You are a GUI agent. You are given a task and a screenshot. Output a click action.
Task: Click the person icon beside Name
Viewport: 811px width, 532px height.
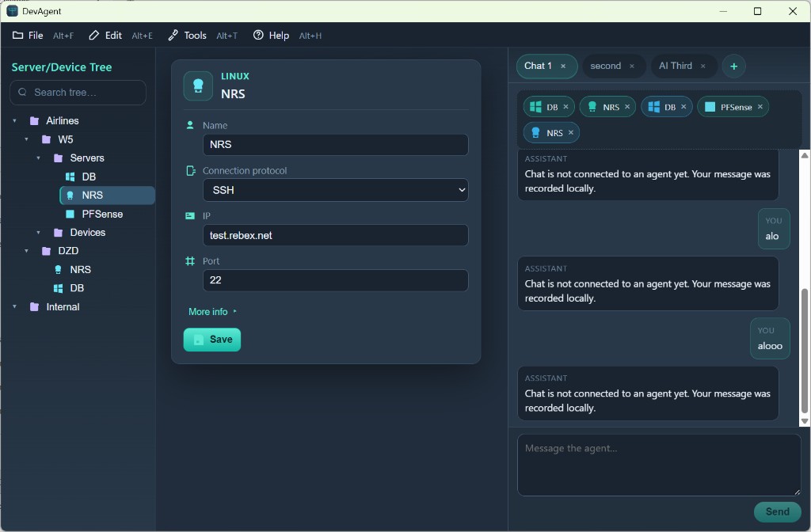[190, 125]
